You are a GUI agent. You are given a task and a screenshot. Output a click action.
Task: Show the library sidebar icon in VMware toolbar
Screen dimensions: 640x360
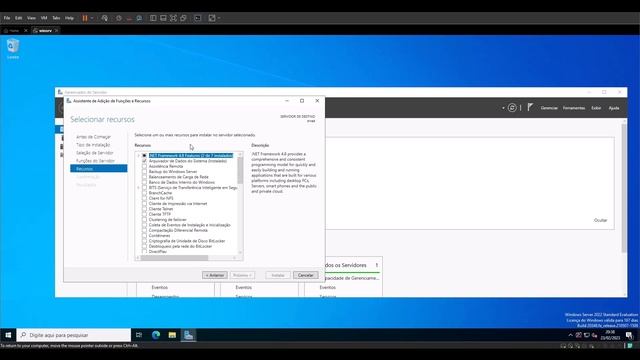[153, 18]
